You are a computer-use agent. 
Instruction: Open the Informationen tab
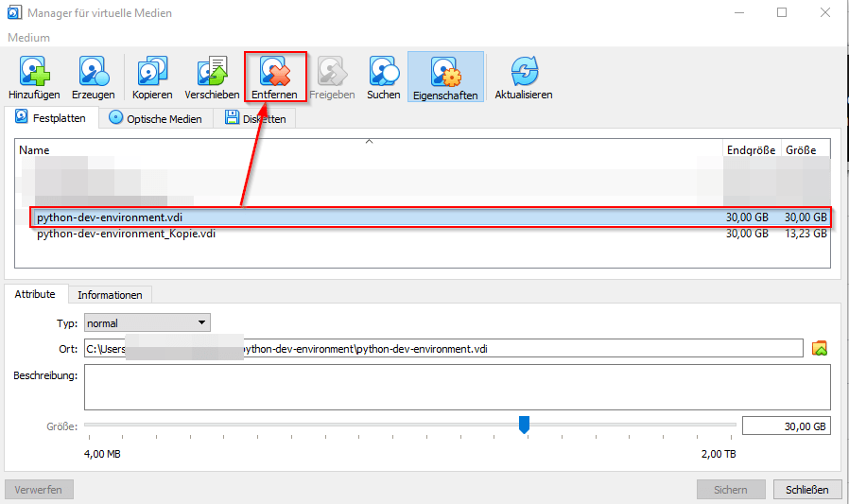click(110, 295)
